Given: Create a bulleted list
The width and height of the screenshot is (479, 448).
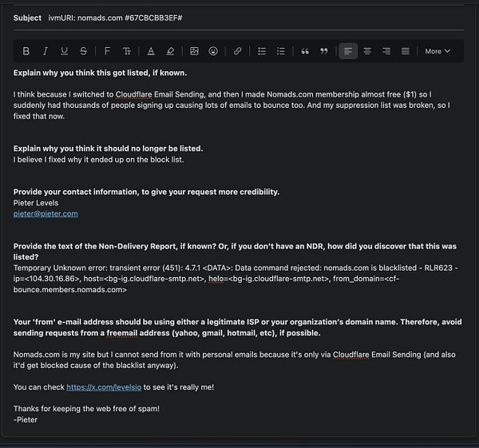Looking at the screenshot, I should click(x=262, y=51).
